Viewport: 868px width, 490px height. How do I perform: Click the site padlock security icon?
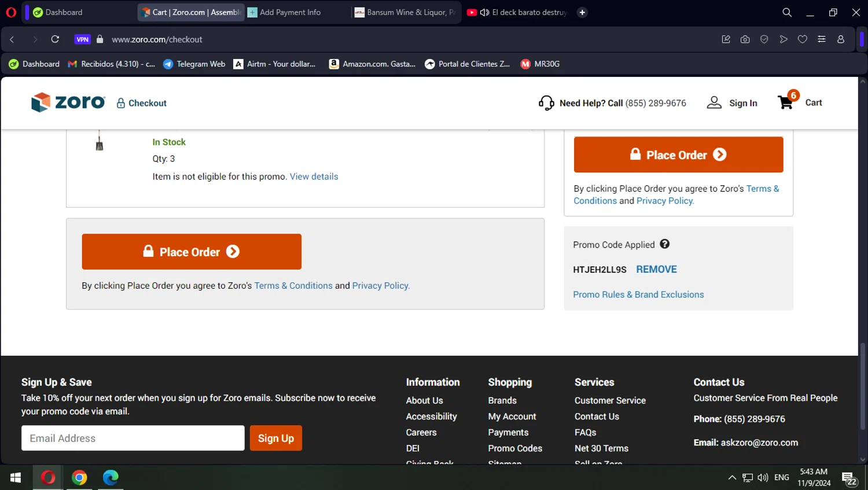[100, 39]
